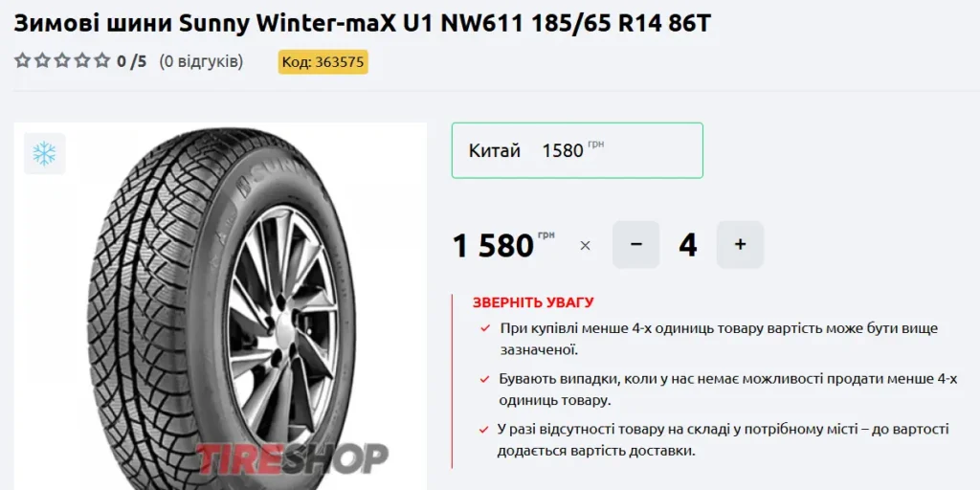The image size is (980, 490).
Task: Click the TIRESHOP watermark logo
Action: coord(291,458)
